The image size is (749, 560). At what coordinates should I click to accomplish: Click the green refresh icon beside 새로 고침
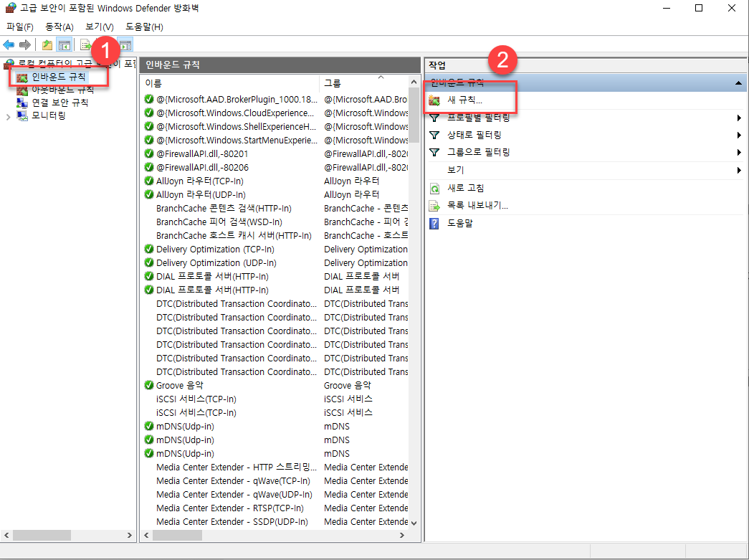click(x=434, y=189)
